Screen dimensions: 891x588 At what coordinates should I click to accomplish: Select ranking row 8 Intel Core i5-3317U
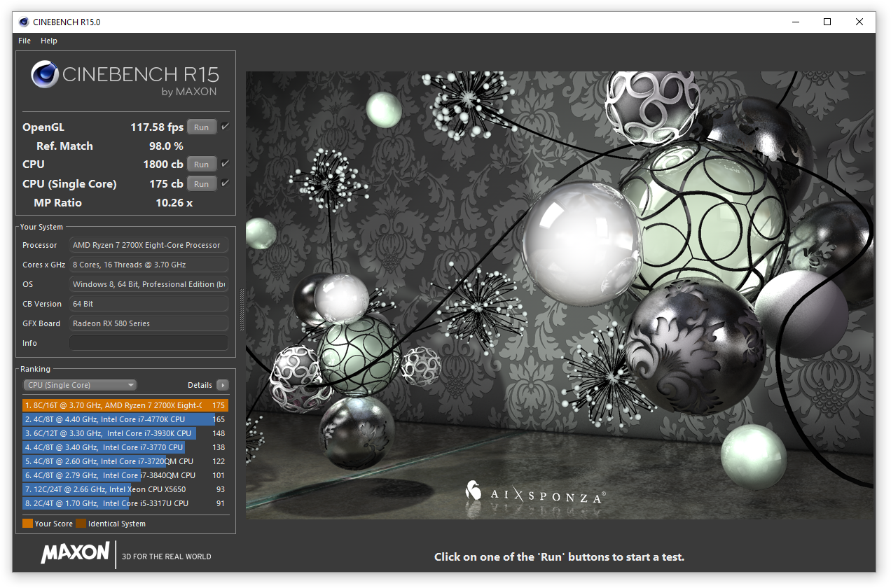(x=125, y=503)
